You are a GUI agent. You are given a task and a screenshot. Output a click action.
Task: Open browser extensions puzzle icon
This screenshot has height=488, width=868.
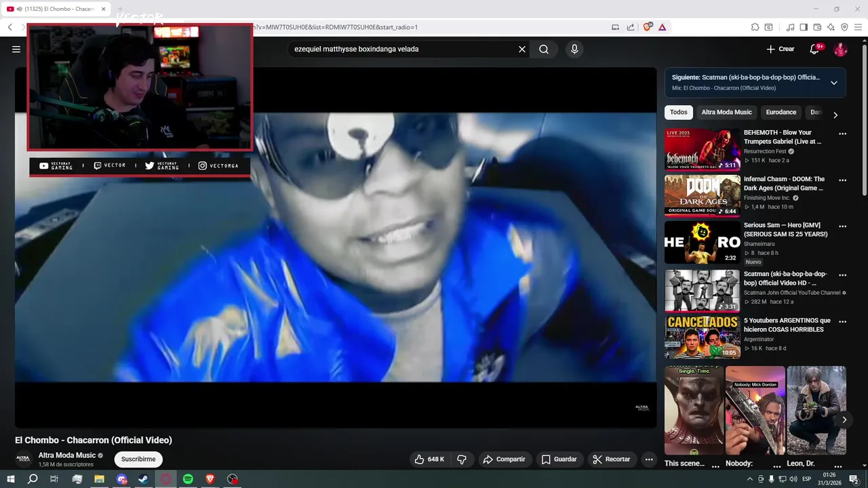click(x=755, y=27)
